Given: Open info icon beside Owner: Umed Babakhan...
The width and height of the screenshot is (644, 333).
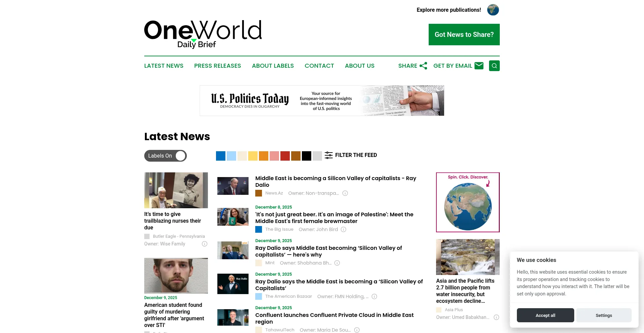Looking at the screenshot, I should coord(496,317).
